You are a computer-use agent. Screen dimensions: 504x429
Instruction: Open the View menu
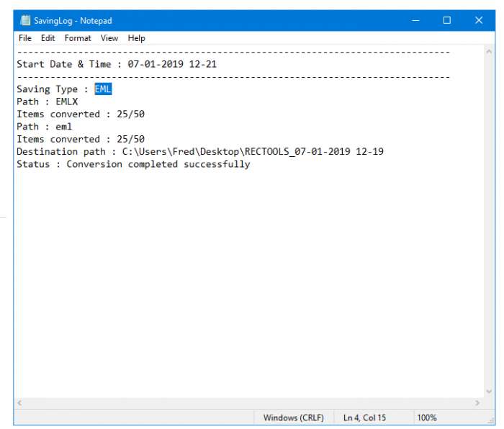pos(109,38)
